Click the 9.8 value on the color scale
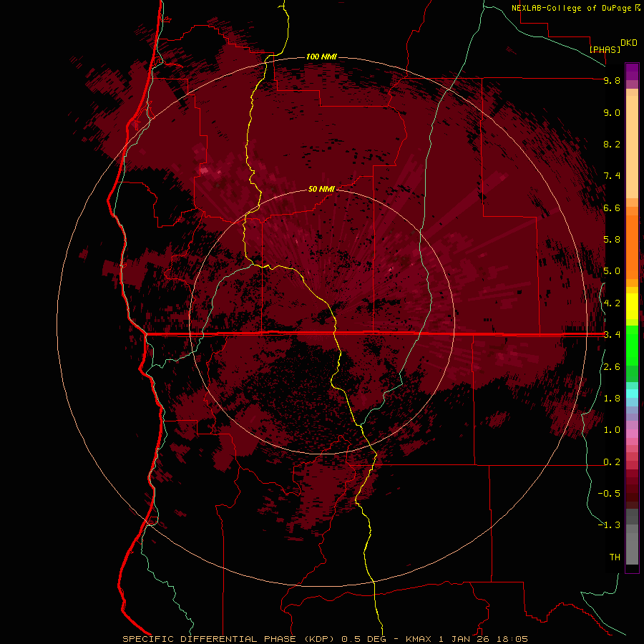 [612, 80]
